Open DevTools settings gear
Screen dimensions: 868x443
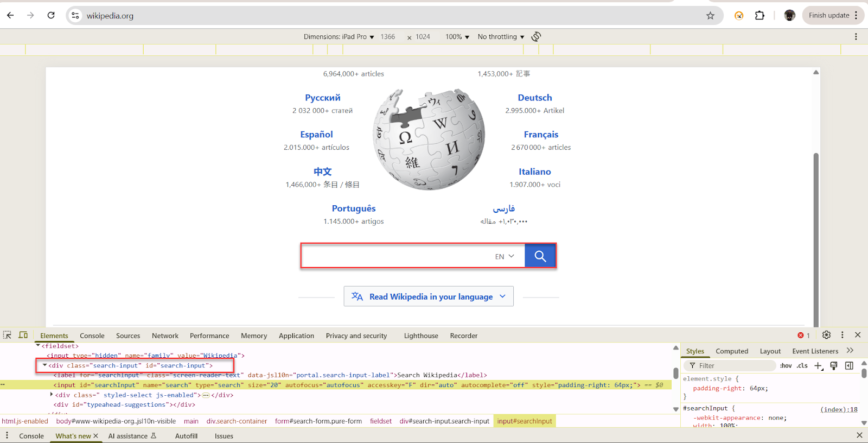coord(826,335)
